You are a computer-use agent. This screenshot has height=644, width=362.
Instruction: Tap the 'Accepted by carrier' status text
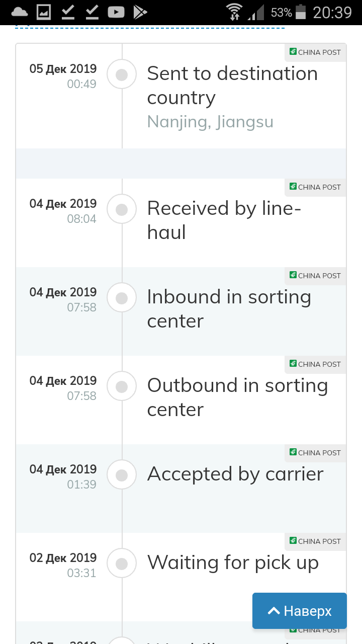tap(235, 474)
